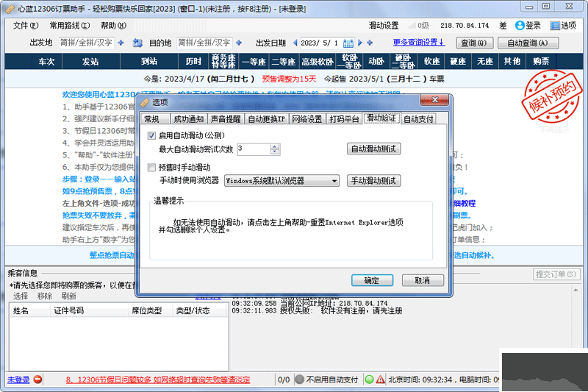The image size is (588, 392).
Task: Increase the max auto-slide attempts value
Action: click(275, 146)
